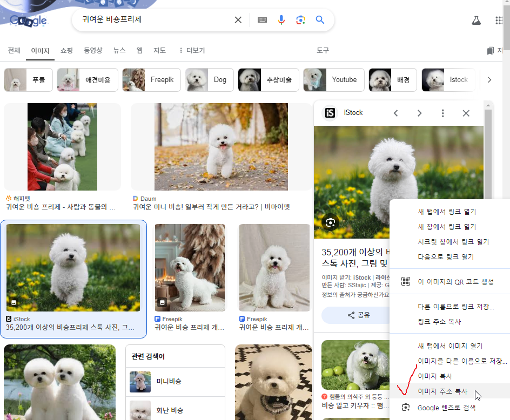Choose 시크릿 창에서 링크 열기
This screenshot has height=420, width=510.
pos(449,242)
